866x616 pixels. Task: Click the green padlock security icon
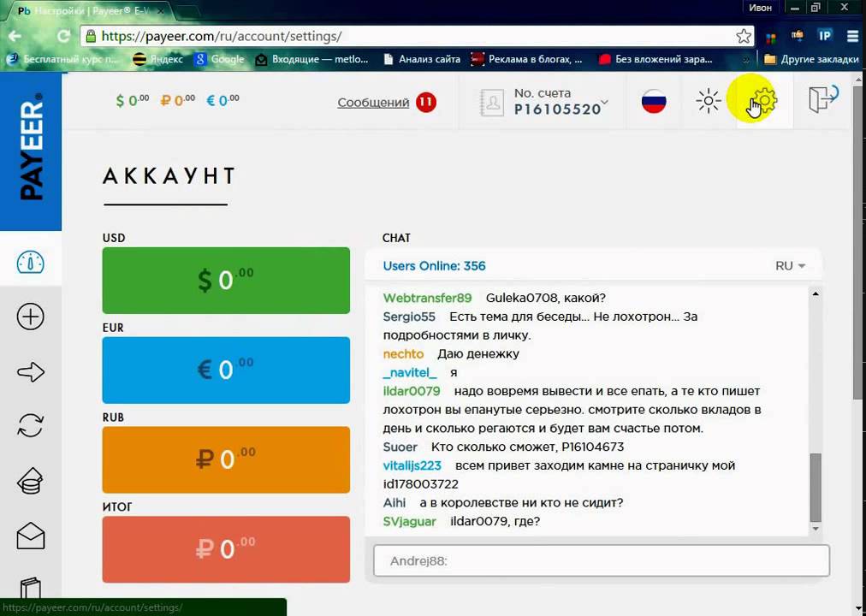coord(91,37)
